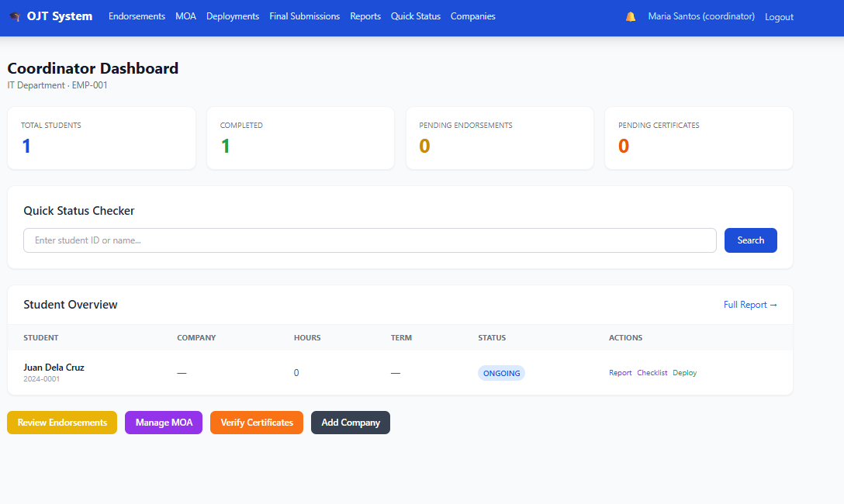844x504 pixels.
Task: Click the Verify Certificates button
Action: (x=257, y=423)
